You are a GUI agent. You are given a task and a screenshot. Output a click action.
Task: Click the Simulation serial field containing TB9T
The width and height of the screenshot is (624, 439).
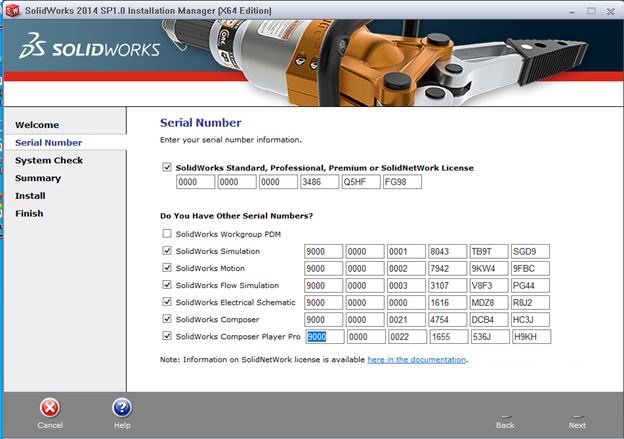tap(489, 252)
